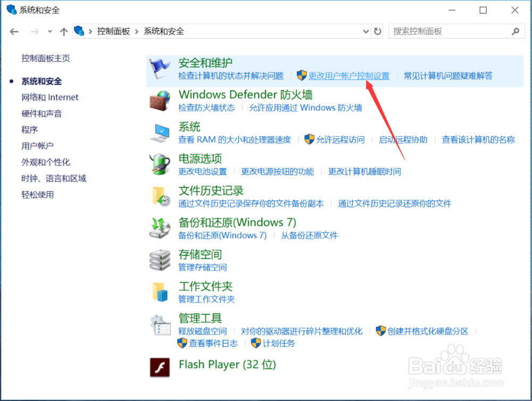Click the 电源选项 battery icon

(160, 163)
